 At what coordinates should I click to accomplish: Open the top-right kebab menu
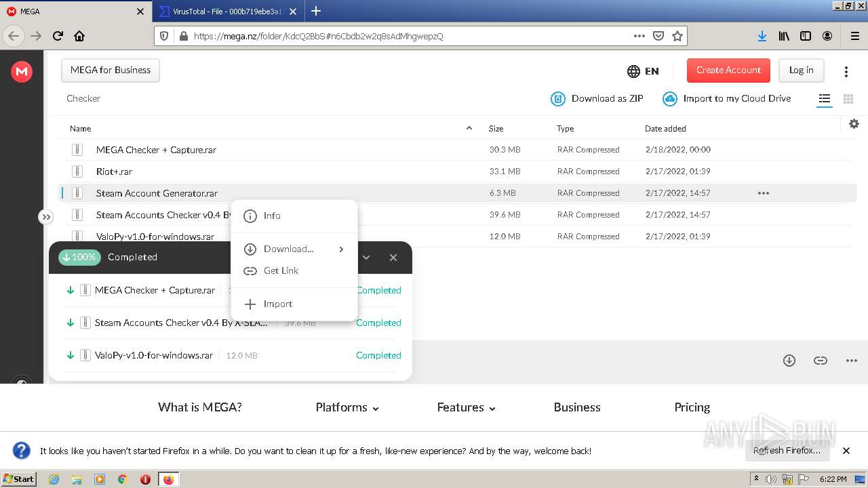pyautogui.click(x=846, y=71)
